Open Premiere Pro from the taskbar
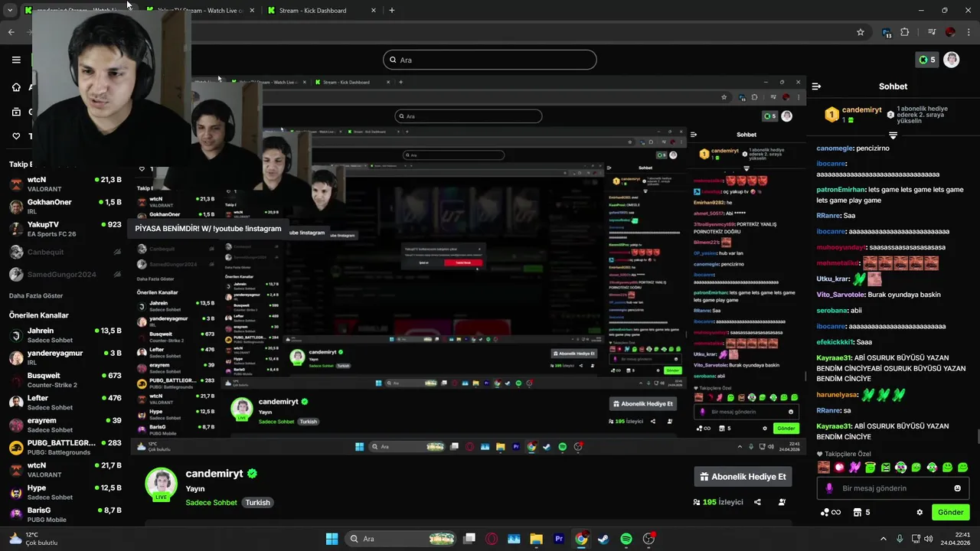 (559, 539)
